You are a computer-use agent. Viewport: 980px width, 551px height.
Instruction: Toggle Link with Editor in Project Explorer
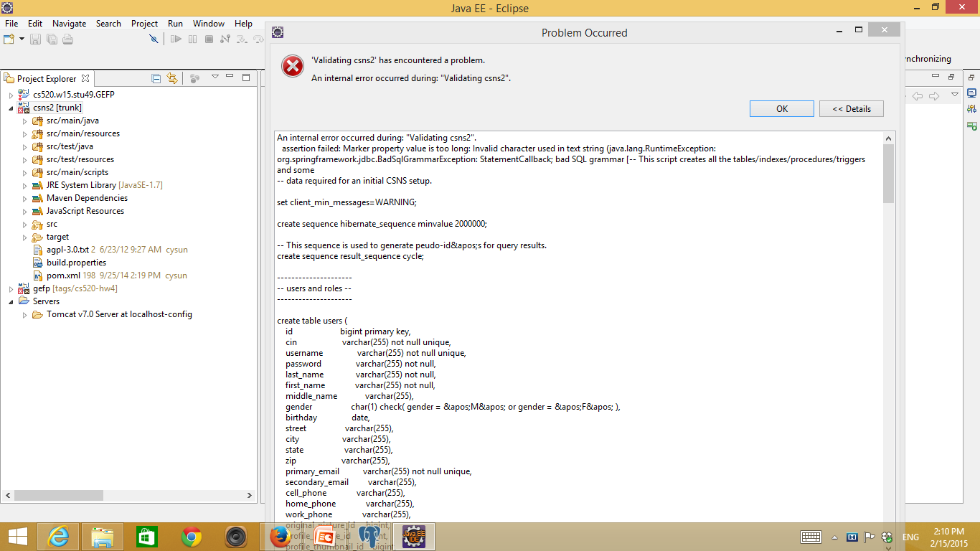[172, 78]
